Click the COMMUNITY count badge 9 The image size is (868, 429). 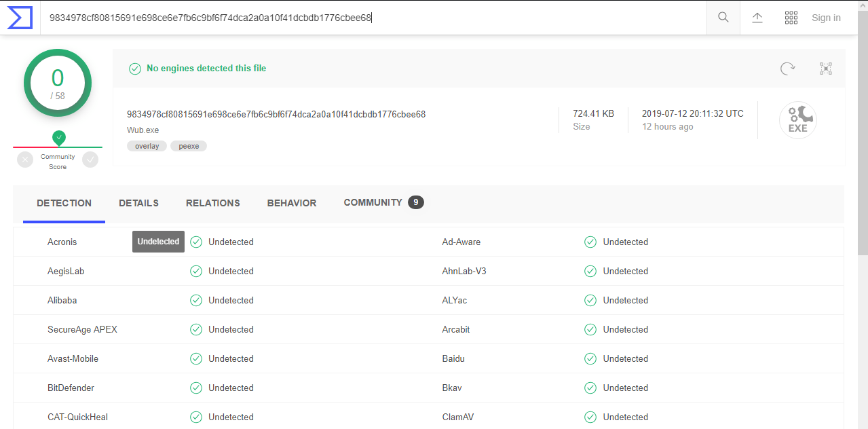[416, 202]
